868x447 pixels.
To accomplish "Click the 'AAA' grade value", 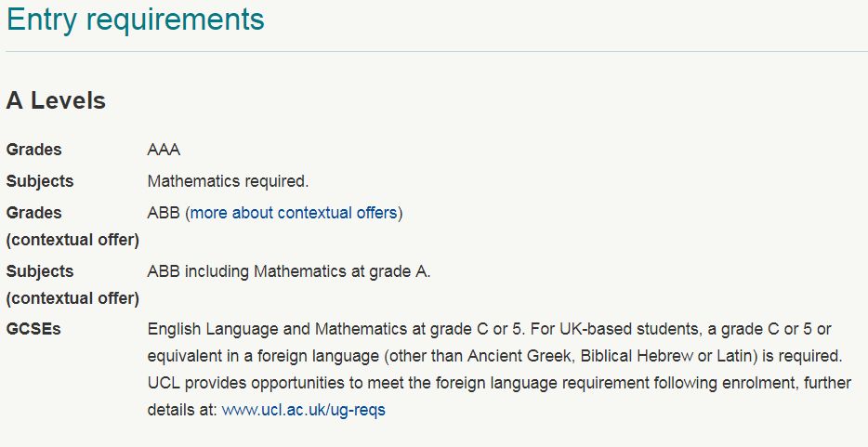I will [164, 150].
